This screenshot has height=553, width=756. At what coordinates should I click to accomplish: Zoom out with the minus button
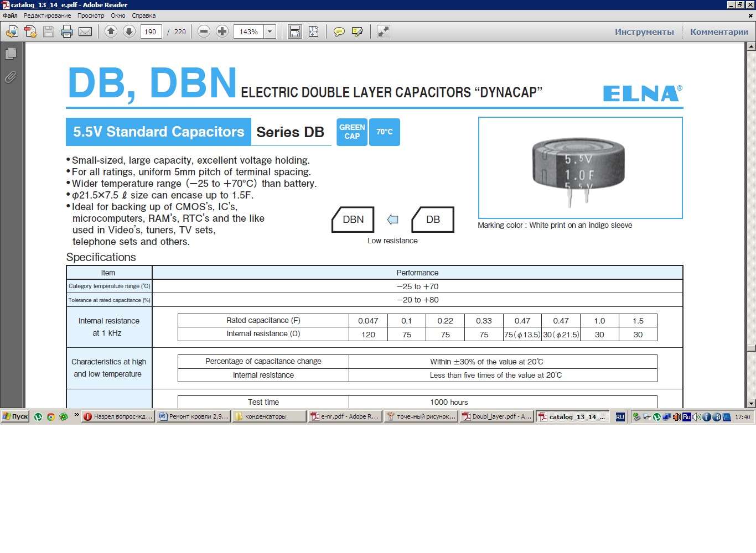coord(204,32)
